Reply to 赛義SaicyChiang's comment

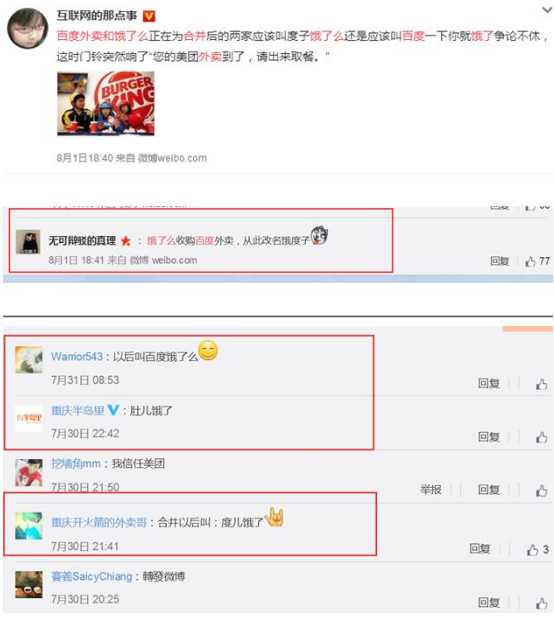point(489,602)
